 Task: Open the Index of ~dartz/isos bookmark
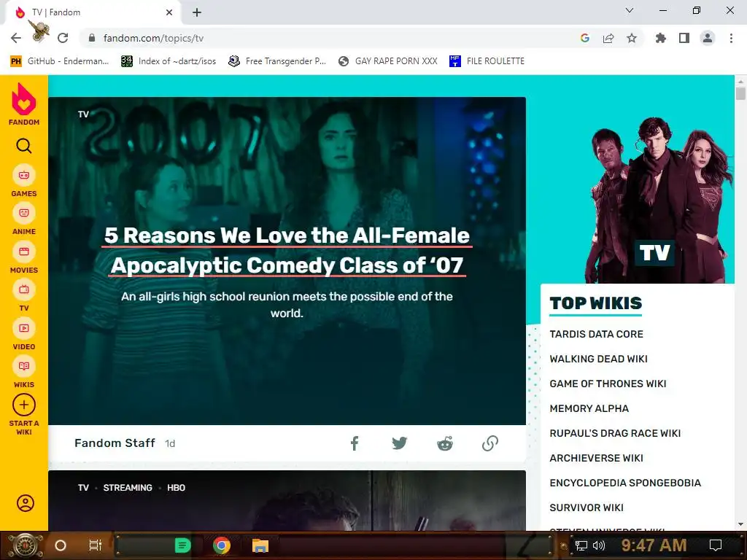(169, 61)
